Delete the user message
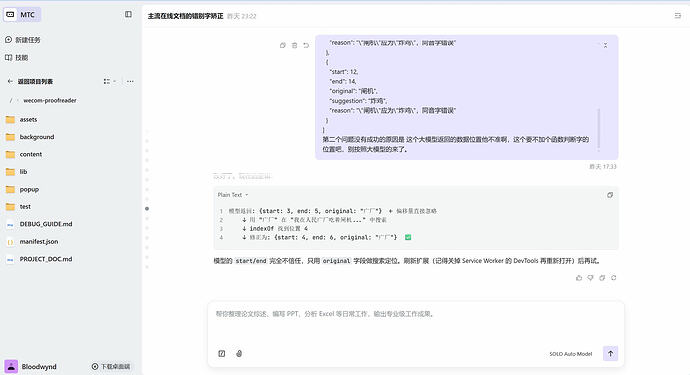The image size is (690, 375). click(x=294, y=45)
